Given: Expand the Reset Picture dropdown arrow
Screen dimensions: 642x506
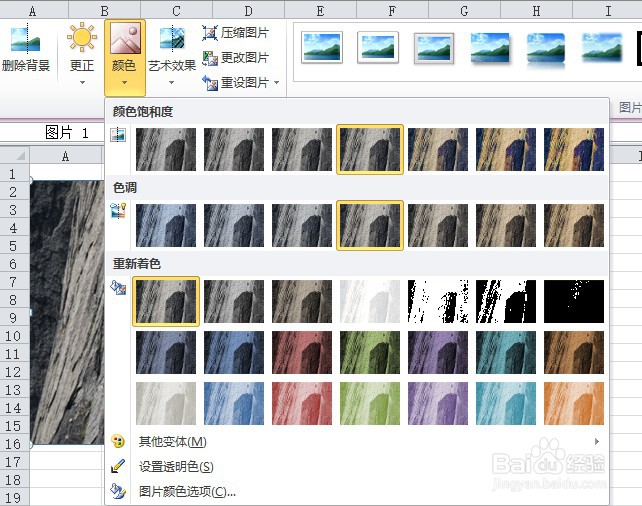Looking at the screenshot, I should (277, 83).
